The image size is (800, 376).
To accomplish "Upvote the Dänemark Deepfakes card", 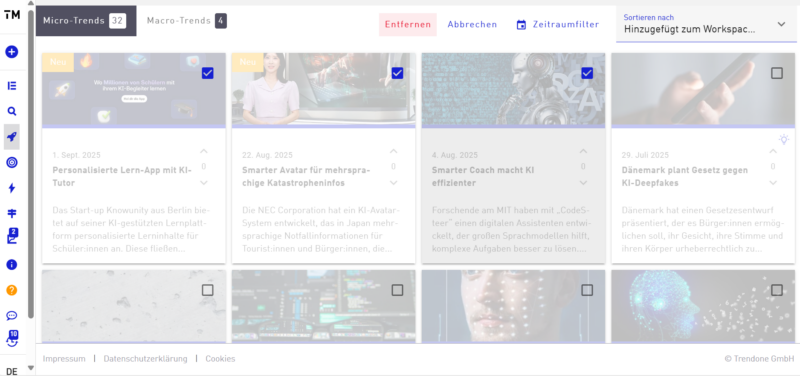I will [773, 151].
